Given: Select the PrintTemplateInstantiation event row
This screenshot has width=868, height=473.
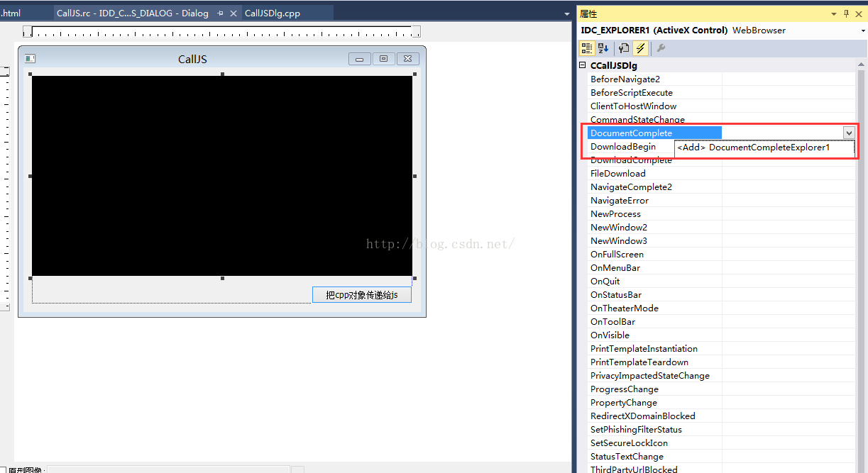Looking at the screenshot, I should [x=721, y=349].
